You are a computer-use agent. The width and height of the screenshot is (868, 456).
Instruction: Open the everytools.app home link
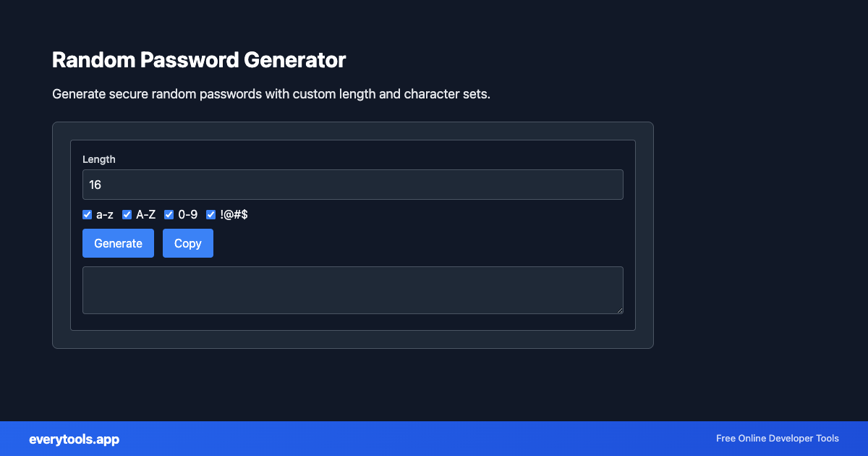pos(74,439)
